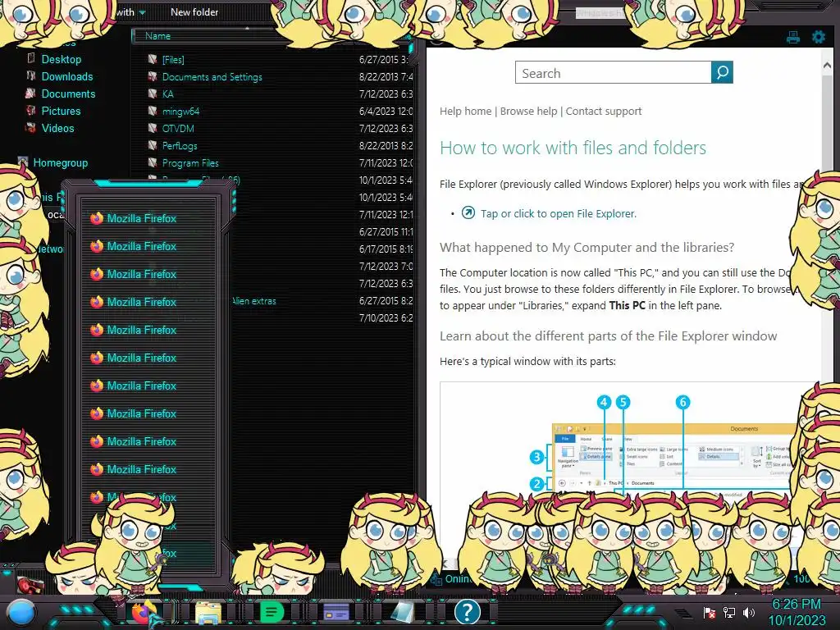Screen dimensions: 840x630
Task: Click the green notes app taskbar icon
Action: pos(272,612)
